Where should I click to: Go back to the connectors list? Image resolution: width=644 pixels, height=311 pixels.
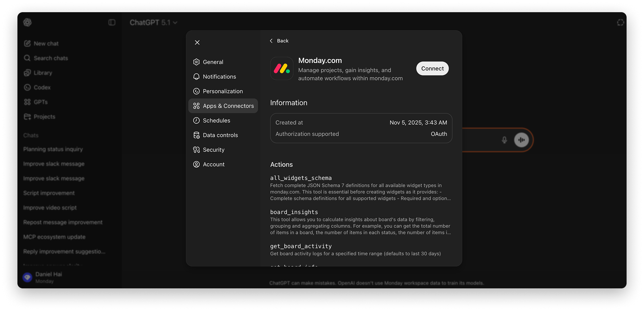[x=279, y=41]
